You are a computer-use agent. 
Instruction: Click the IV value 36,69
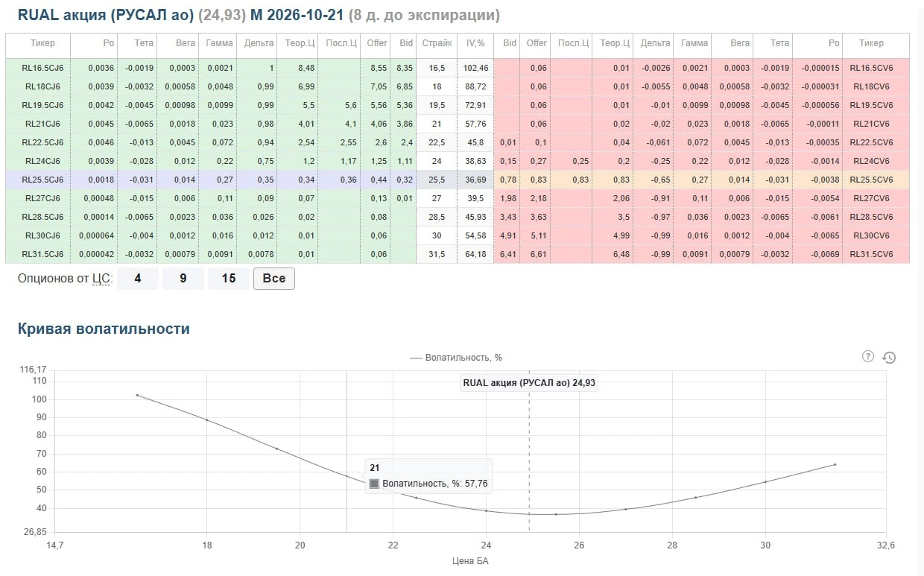475,180
